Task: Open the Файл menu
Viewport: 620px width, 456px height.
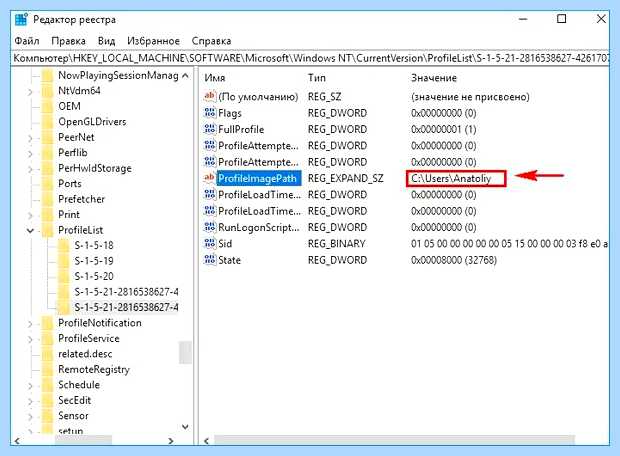Action: pos(27,41)
